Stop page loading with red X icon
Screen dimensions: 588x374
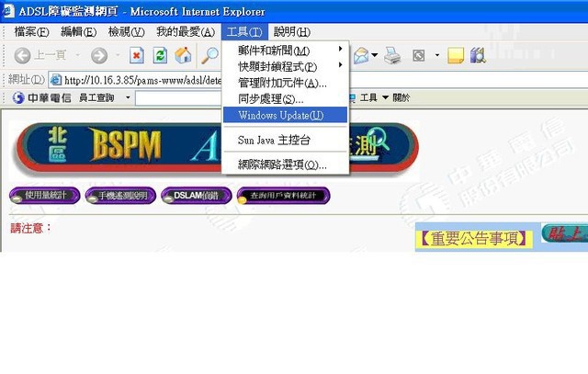point(137,55)
